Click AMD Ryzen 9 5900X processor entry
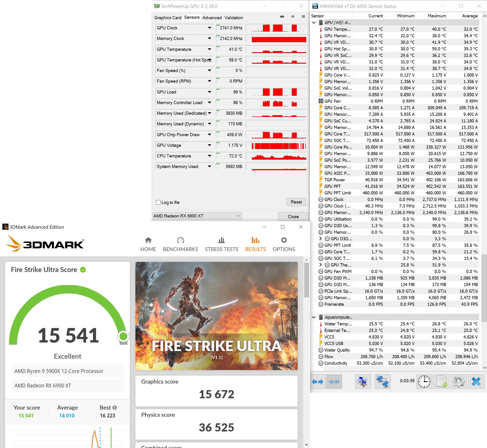 tap(68, 371)
